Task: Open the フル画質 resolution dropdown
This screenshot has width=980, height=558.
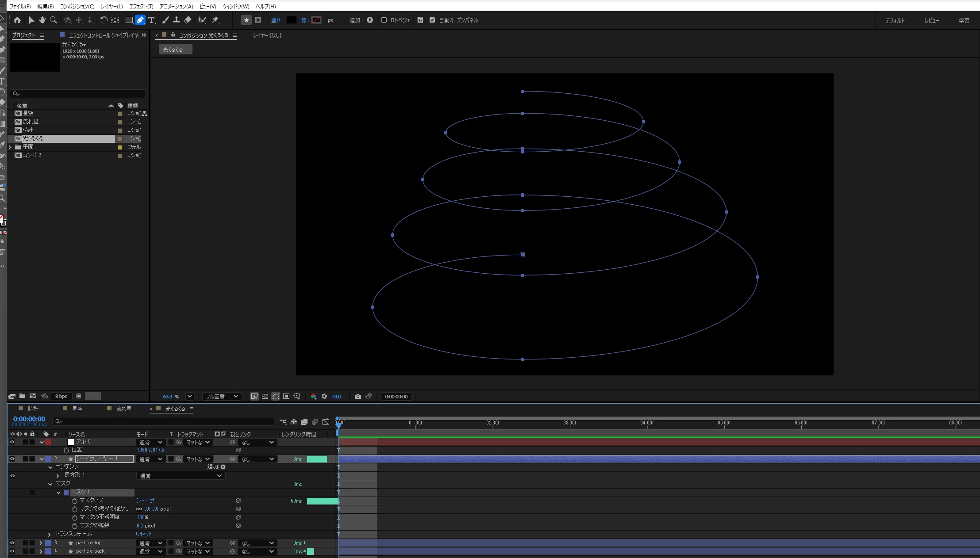Action: tap(221, 397)
